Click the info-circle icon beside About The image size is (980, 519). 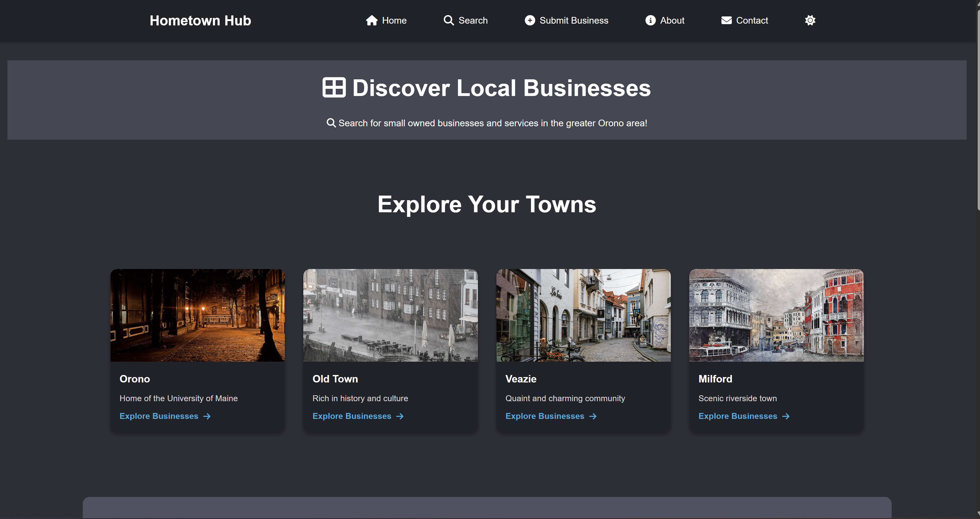(x=650, y=21)
